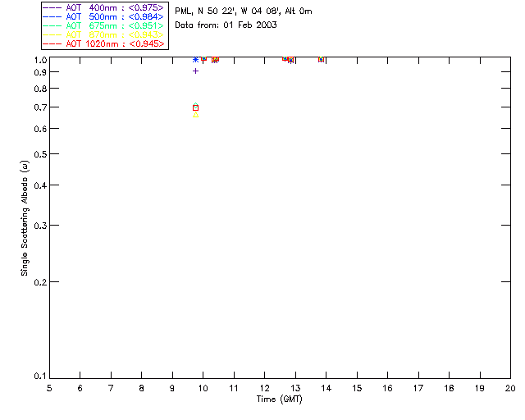Select the AOT 400nm legend entry
Image resolution: width=525 pixels, height=420 pixels.
103,7
